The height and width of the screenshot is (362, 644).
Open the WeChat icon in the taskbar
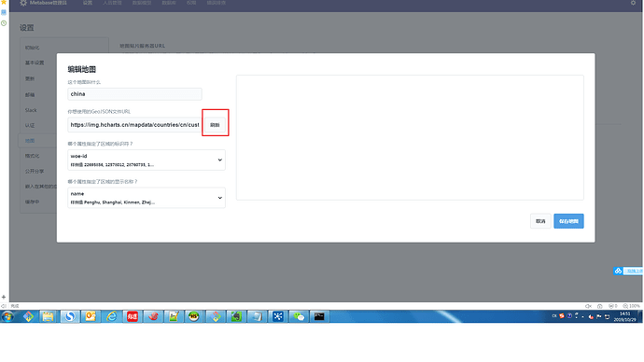(299, 316)
